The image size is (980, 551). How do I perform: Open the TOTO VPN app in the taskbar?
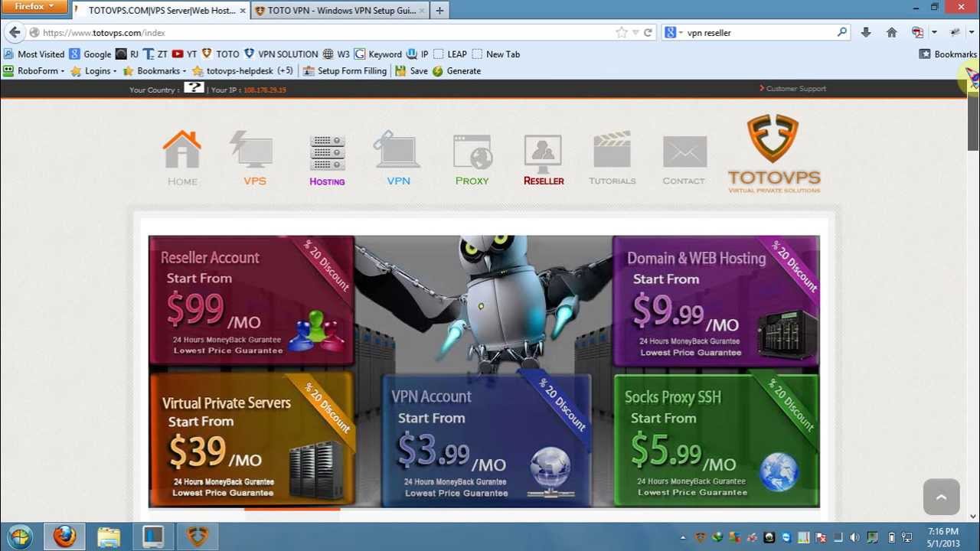pyautogui.click(x=198, y=536)
